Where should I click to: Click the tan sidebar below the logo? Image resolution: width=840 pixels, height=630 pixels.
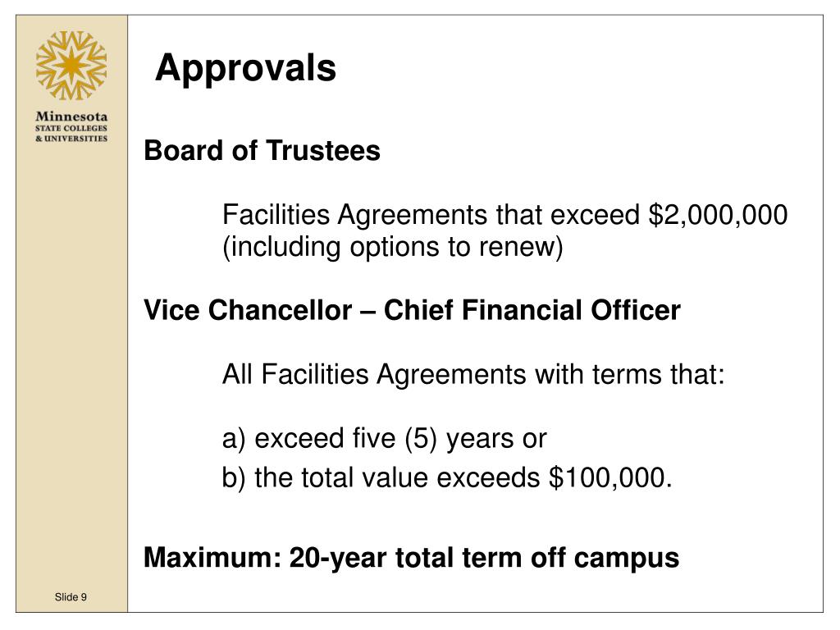coord(72,364)
